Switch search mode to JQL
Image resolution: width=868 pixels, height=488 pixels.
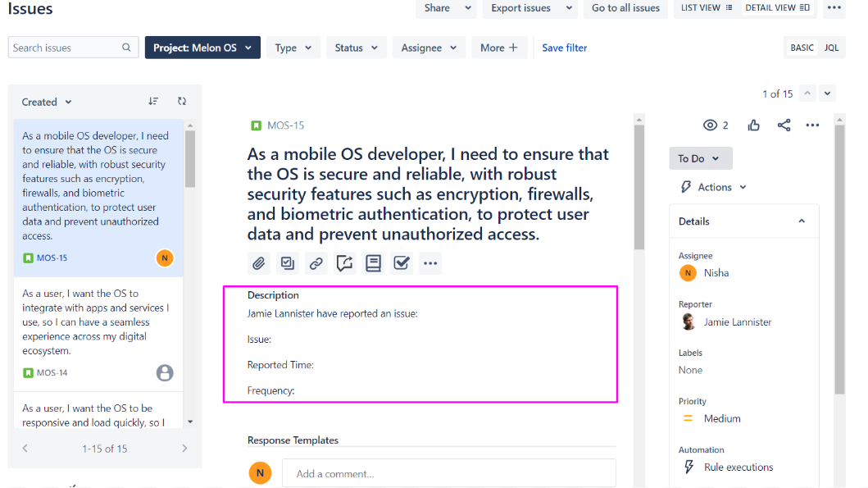click(x=831, y=48)
